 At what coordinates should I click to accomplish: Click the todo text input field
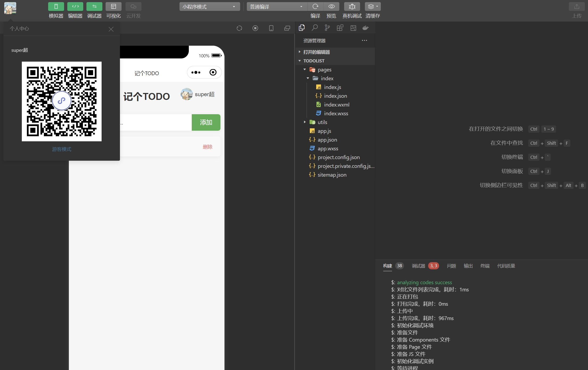click(x=156, y=122)
